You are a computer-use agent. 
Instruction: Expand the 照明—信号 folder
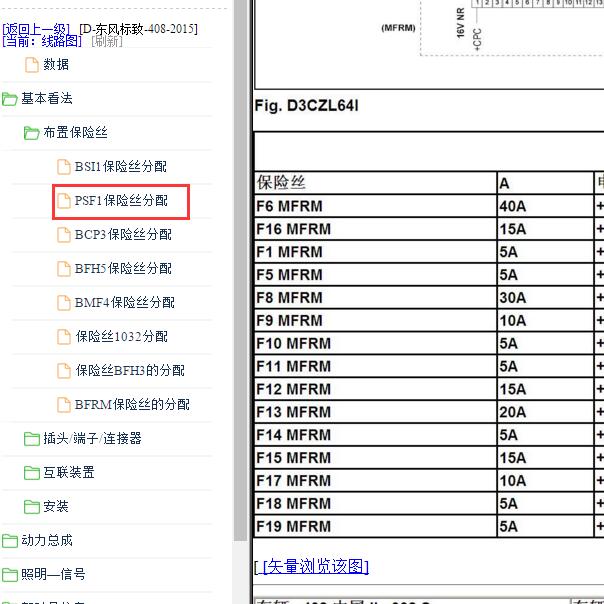coord(53,574)
